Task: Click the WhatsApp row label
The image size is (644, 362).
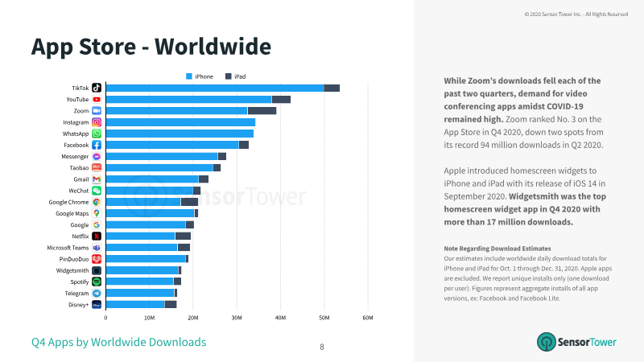Action: [x=76, y=134]
